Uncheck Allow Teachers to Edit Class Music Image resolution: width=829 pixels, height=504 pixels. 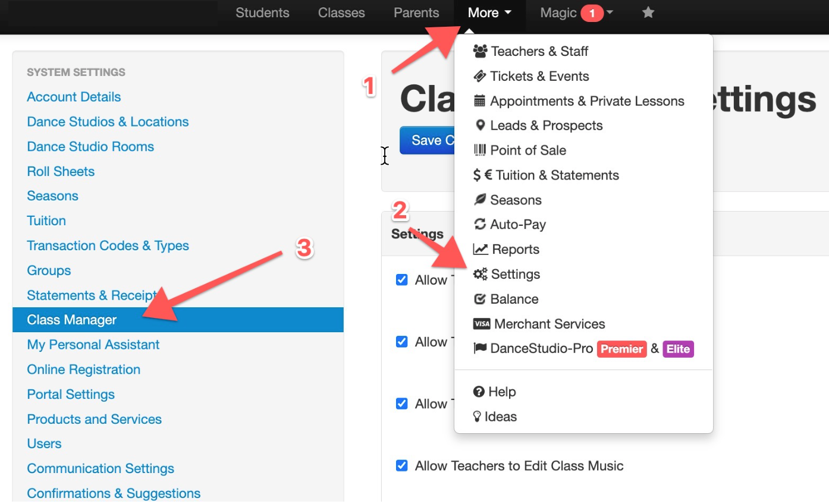402,465
